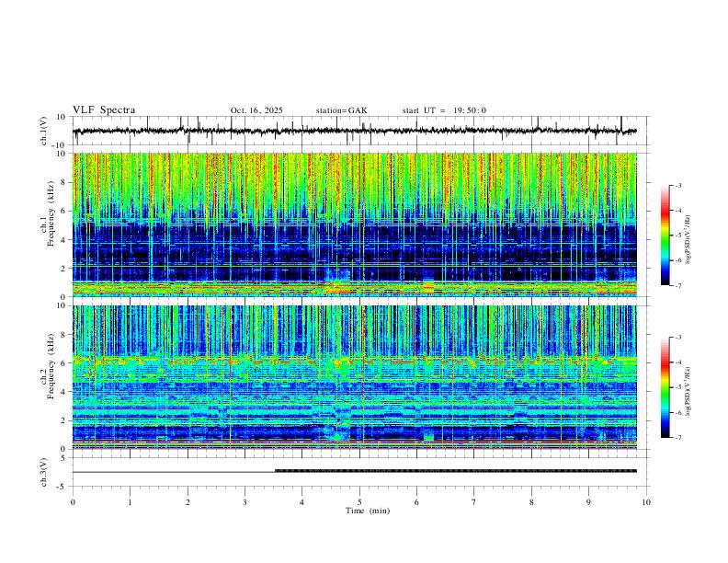Click the ch.1 voltage waveform trace
Image resolution: width=728 pixels, height=563 pixels.
pyautogui.click(x=354, y=131)
